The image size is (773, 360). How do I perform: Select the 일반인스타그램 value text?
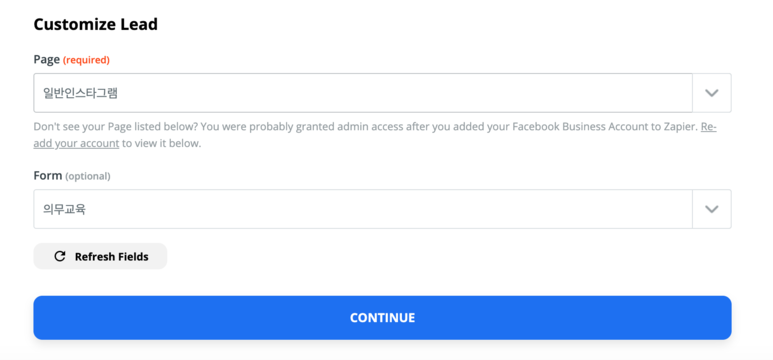(80, 93)
